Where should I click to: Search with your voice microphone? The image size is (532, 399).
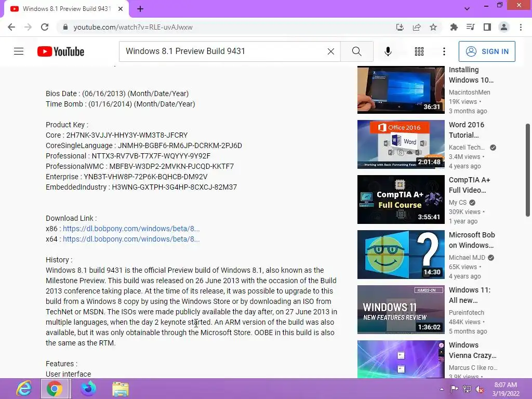point(388,51)
